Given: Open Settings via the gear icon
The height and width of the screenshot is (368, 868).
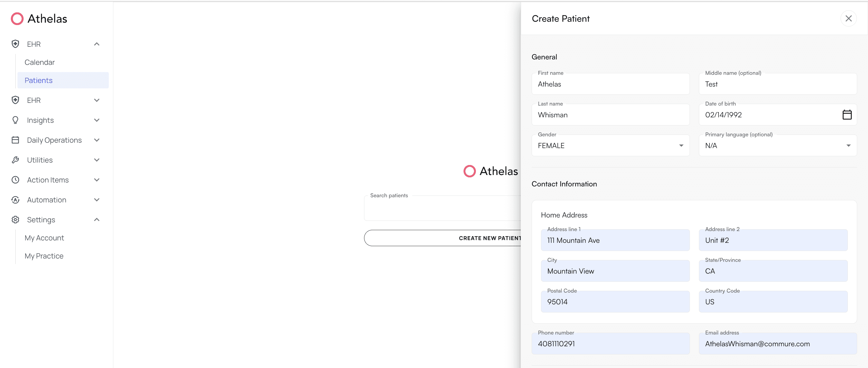Looking at the screenshot, I should [x=15, y=220].
